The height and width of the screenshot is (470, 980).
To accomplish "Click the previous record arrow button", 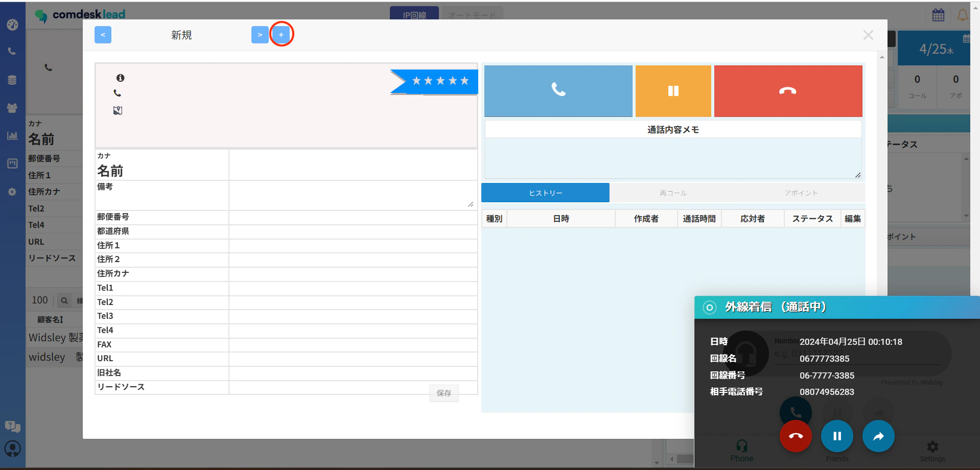I will click(103, 35).
